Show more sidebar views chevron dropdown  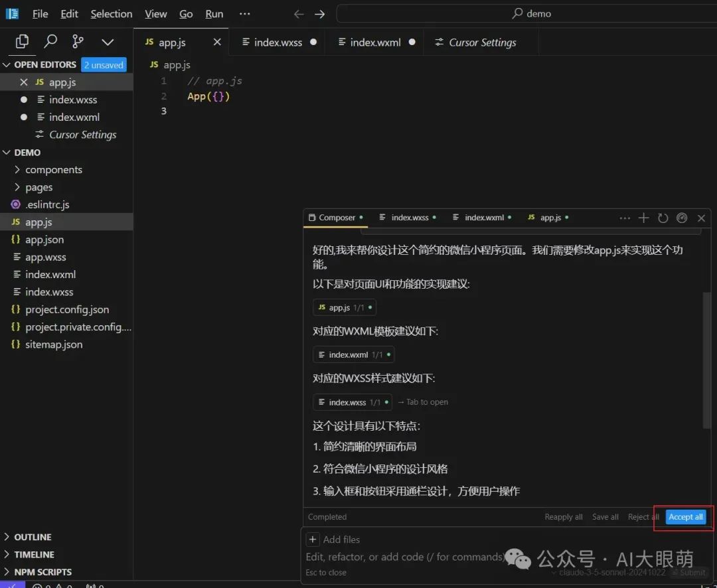(108, 42)
